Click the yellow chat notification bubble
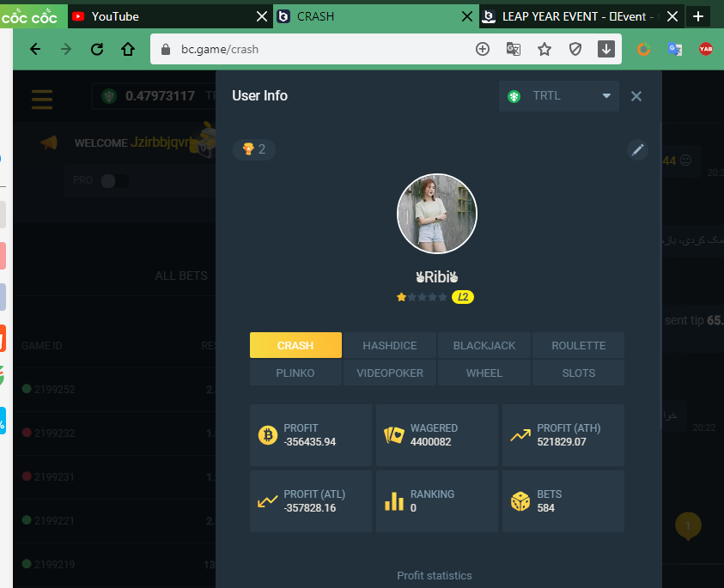 [x=688, y=524]
